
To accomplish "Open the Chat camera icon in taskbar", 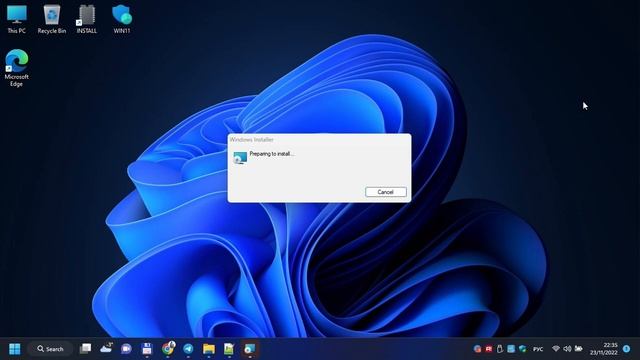I will coord(126,349).
